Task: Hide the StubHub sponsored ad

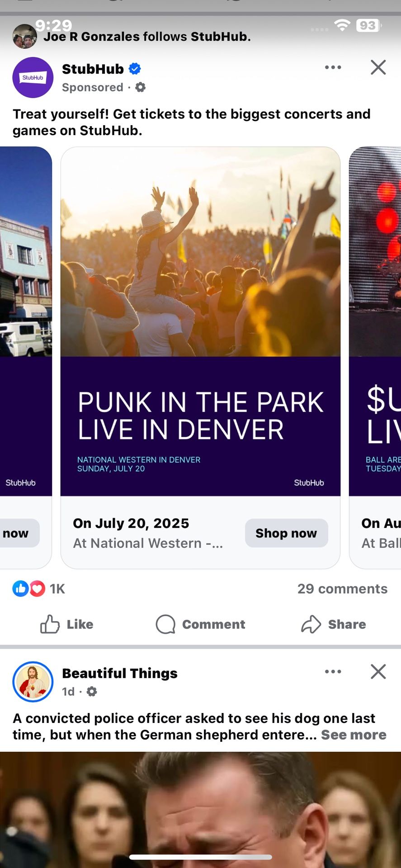Action: (x=378, y=67)
